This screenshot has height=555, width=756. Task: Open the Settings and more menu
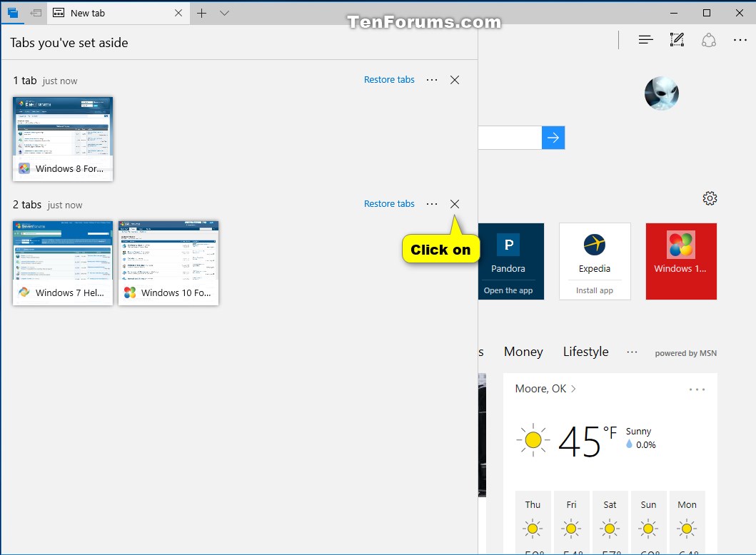click(x=740, y=40)
